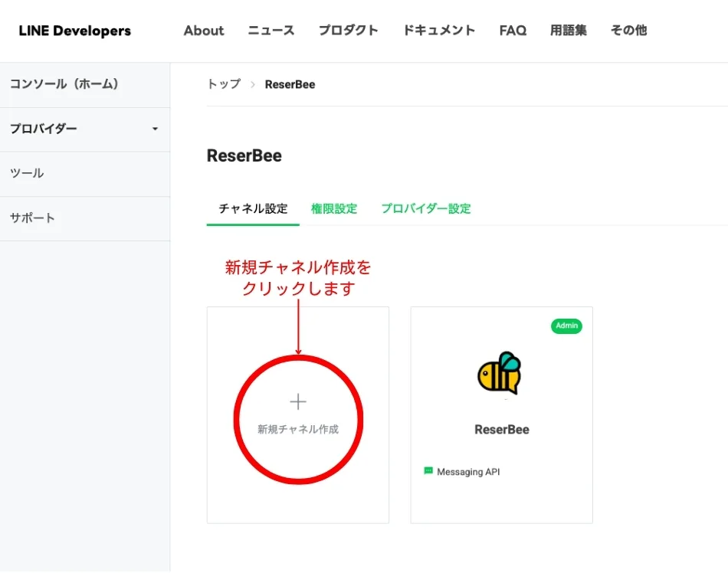
Task: Switch to the プロバイダー設定 tab
Action: click(x=426, y=208)
